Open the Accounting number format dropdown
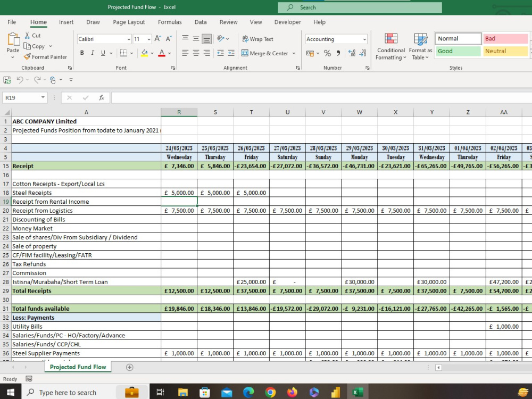Screen dimensions: 532x399 pyautogui.click(x=365, y=39)
